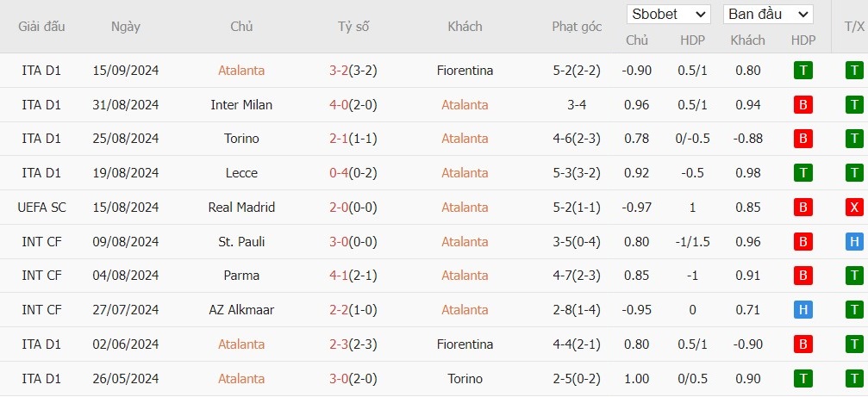Click red B badge in 02/06/2024 Fiorentina row
This screenshot has width=868, height=397.
tap(802, 344)
